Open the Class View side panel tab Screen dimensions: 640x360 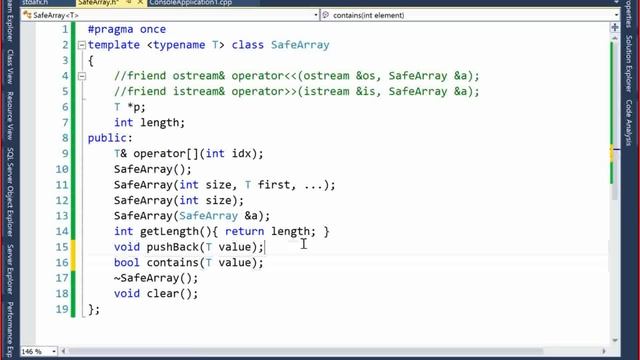click(x=10, y=67)
